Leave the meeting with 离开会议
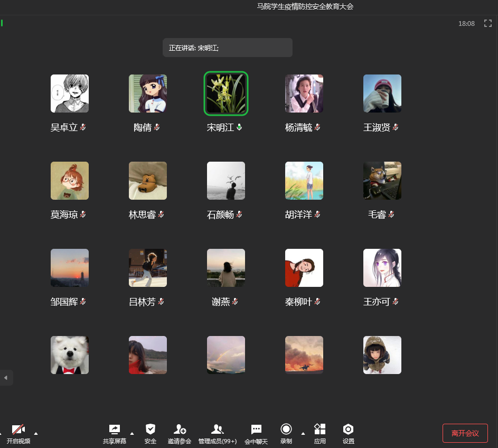498x448 pixels. pos(465,433)
